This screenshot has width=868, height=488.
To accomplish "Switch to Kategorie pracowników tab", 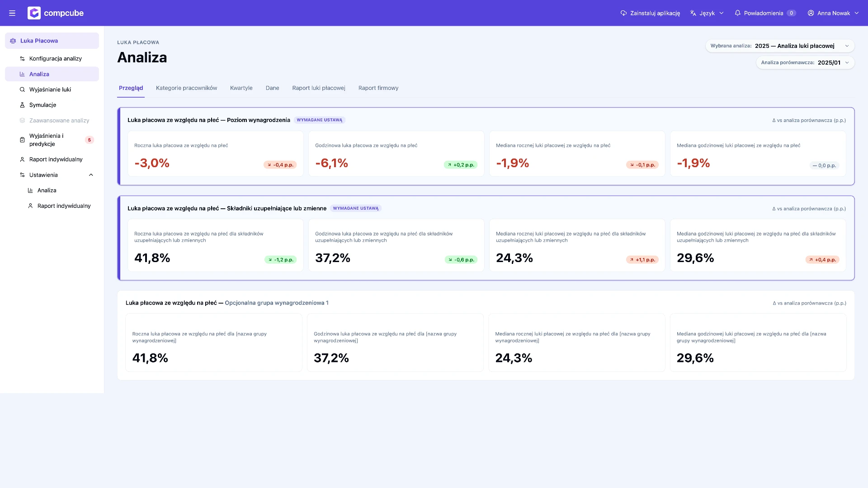I will 186,88.
